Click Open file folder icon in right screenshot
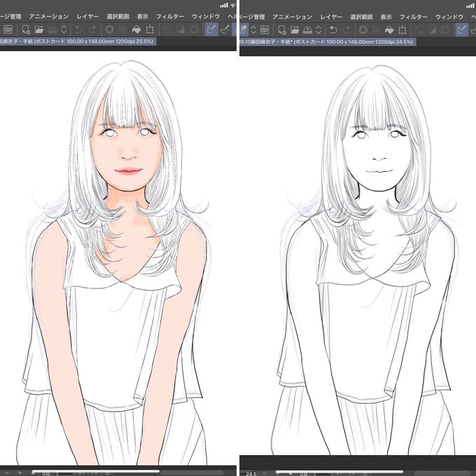This screenshot has width=476, height=476. click(x=295, y=29)
